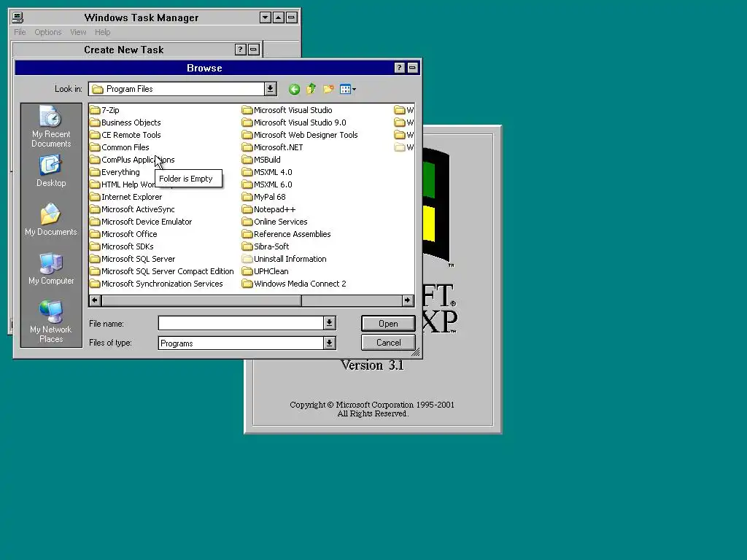This screenshot has width=747, height=560.
Task: Click Task Manager title bar icon
Action: coord(18,17)
